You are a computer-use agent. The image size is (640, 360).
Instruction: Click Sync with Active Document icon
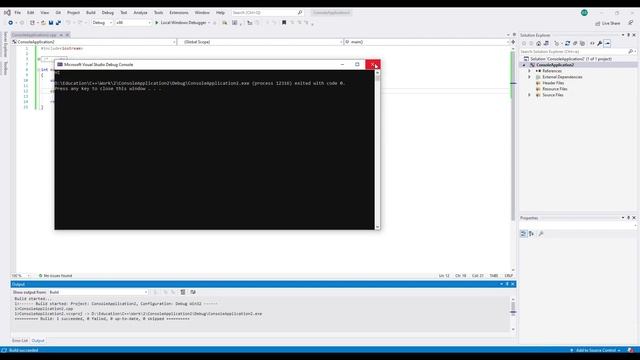[x=567, y=43]
